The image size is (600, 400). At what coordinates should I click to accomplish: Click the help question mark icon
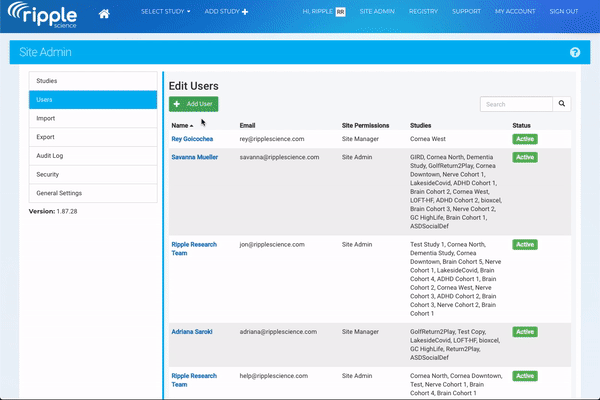(x=575, y=52)
